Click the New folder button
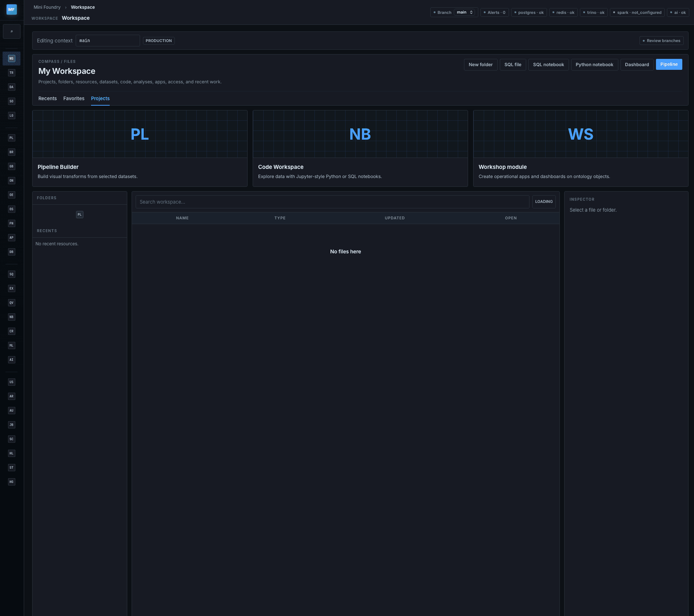The width and height of the screenshot is (694, 616). tap(480, 64)
